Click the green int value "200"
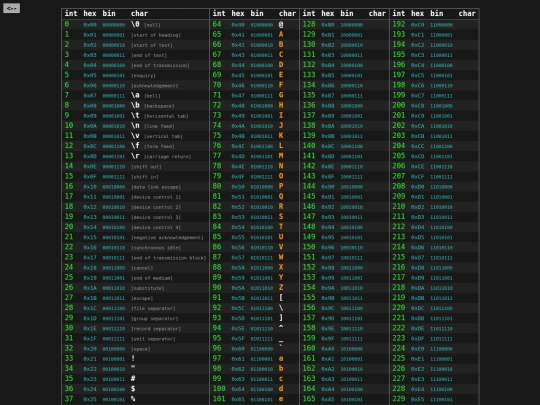Screen dimensions: 540x405 (x=399, y=105)
